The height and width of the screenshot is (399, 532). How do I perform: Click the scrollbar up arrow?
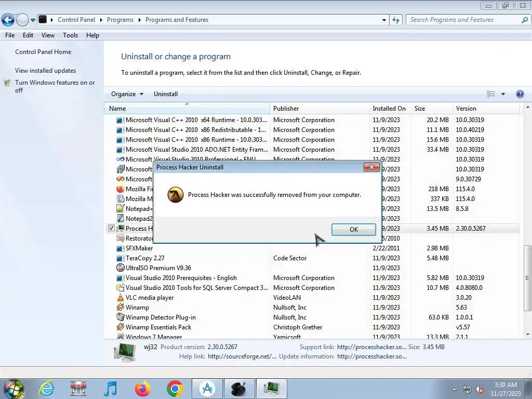[x=528, y=107]
